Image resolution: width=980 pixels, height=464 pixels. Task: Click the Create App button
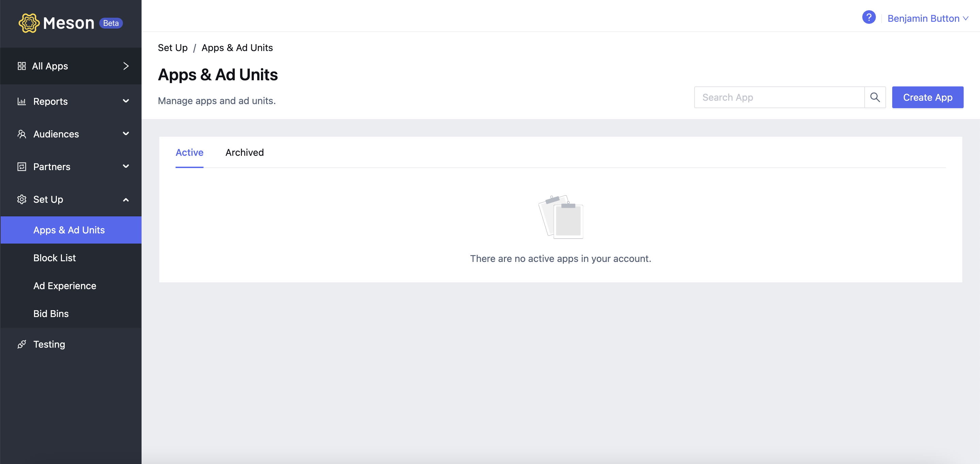(928, 97)
